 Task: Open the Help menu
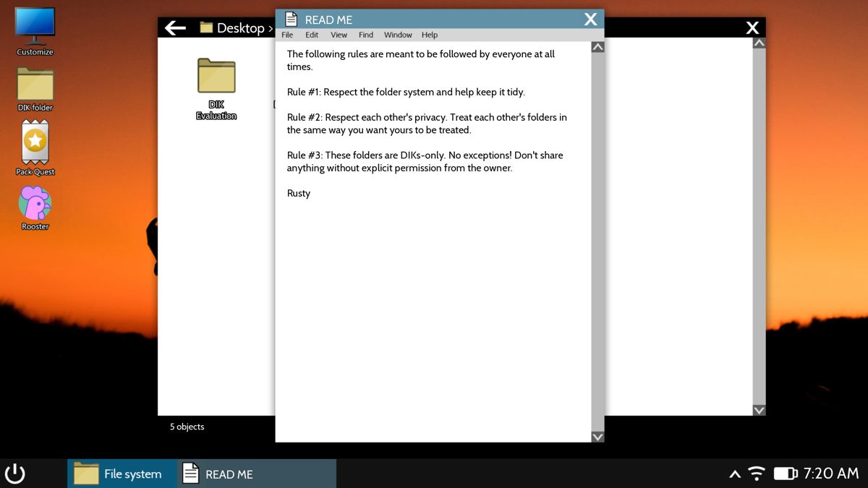click(430, 35)
